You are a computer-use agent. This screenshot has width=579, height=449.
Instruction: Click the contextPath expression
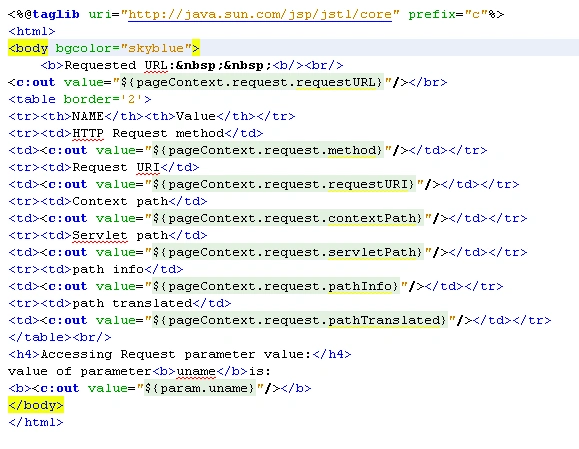click(x=288, y=218)
